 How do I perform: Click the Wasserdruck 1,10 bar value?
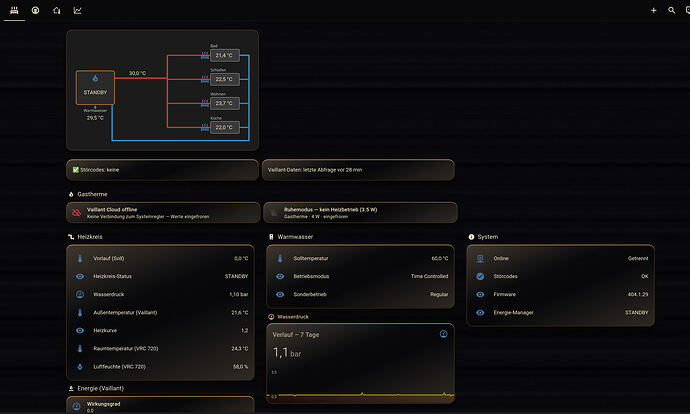click(x=239, y=294)
